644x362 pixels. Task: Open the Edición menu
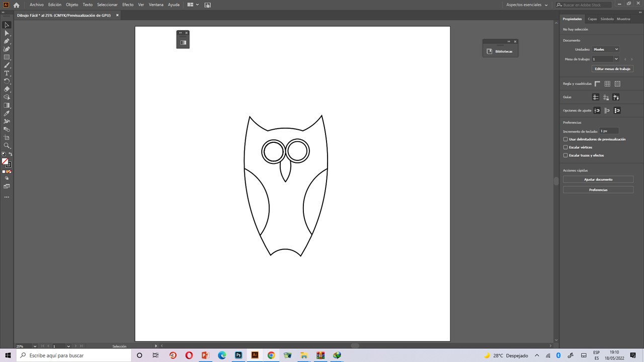click(55, 5)
